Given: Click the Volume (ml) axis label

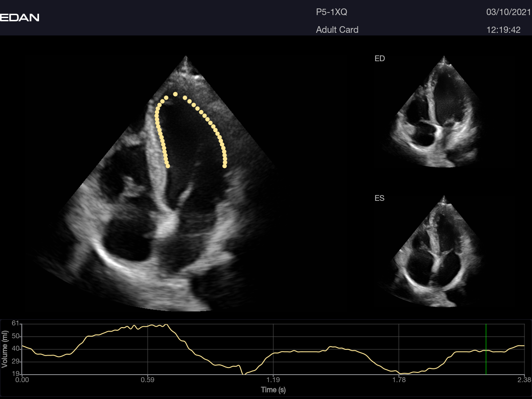Looking at the screenshot, I should [x=4, y=349].
